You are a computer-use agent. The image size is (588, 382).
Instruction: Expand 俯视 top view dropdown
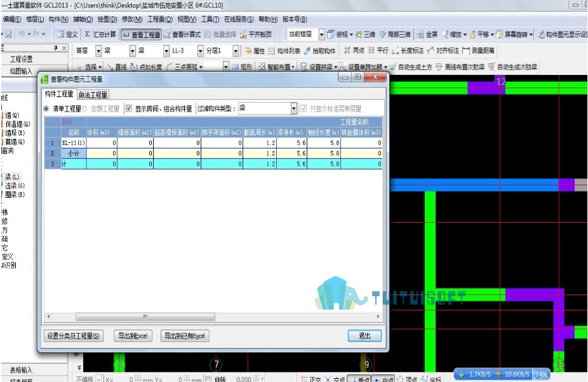tap(351, 34)
